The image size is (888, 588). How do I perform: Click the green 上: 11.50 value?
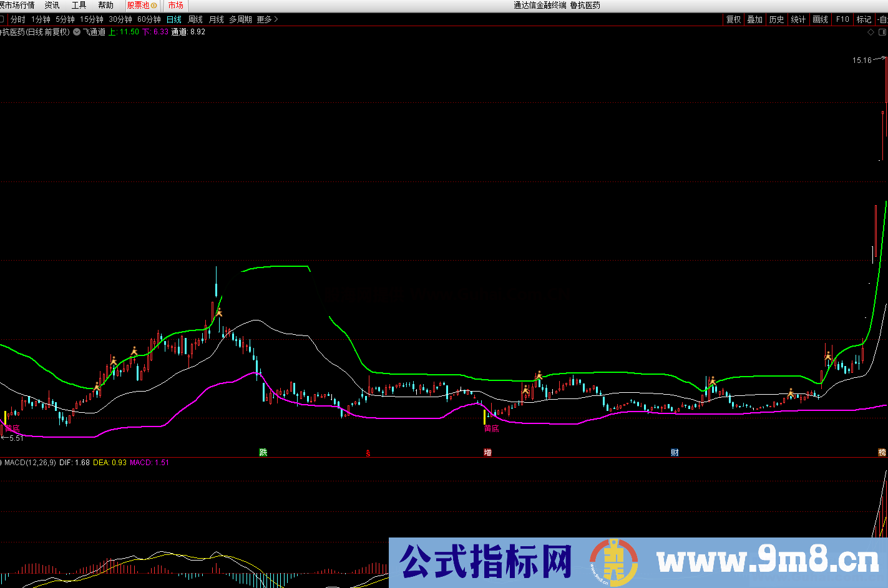pos(124,32)
